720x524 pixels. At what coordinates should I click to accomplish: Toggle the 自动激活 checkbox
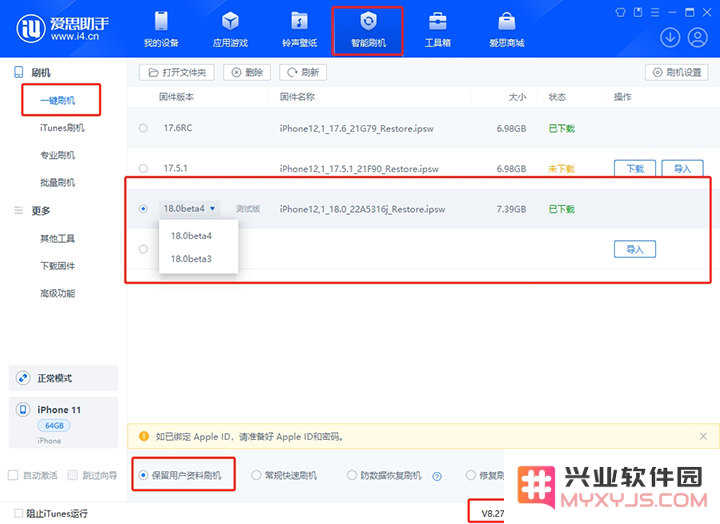13,475
